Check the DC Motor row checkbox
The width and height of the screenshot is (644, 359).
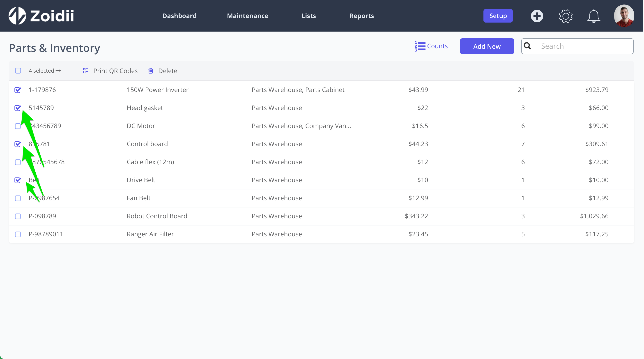[x=18, y=126]
